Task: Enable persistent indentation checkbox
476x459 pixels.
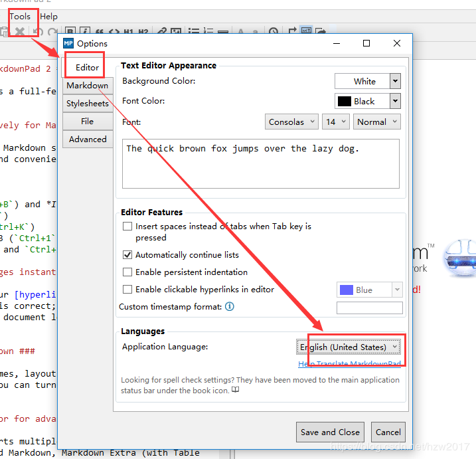Action: pos(127,272)
